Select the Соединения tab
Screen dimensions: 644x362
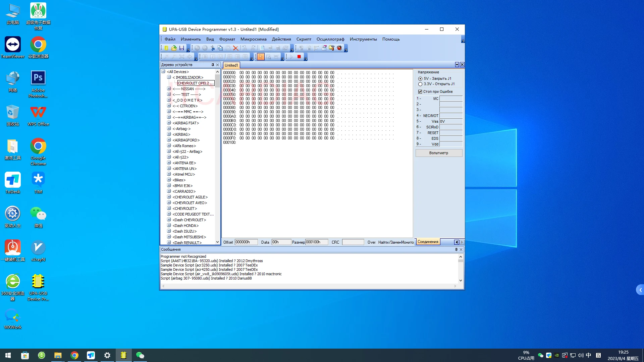[428, 242]
